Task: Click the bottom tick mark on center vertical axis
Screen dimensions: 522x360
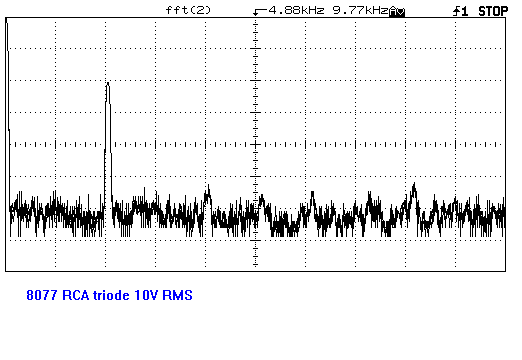Action: (256, 265)
